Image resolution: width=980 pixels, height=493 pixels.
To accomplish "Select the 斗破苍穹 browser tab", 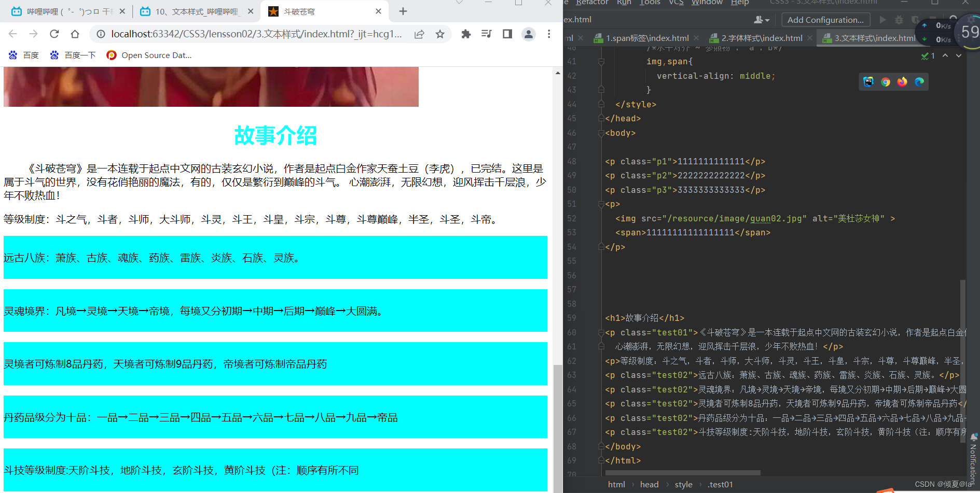I will tap(324, 11).
